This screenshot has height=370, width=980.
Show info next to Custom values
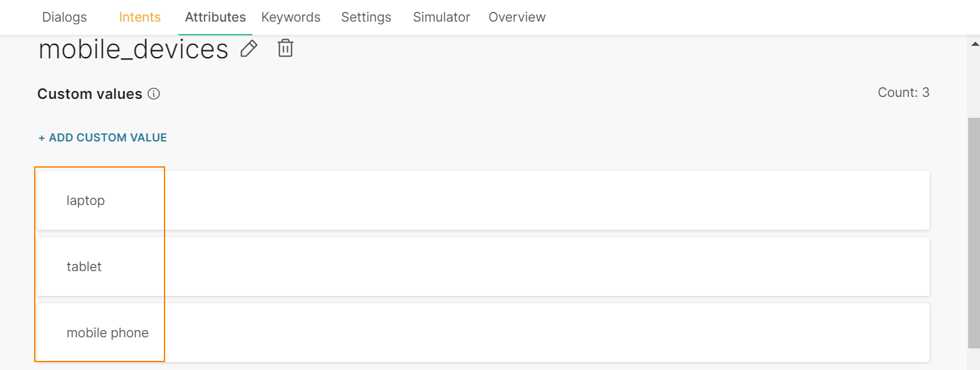click(x=154, y=94)
